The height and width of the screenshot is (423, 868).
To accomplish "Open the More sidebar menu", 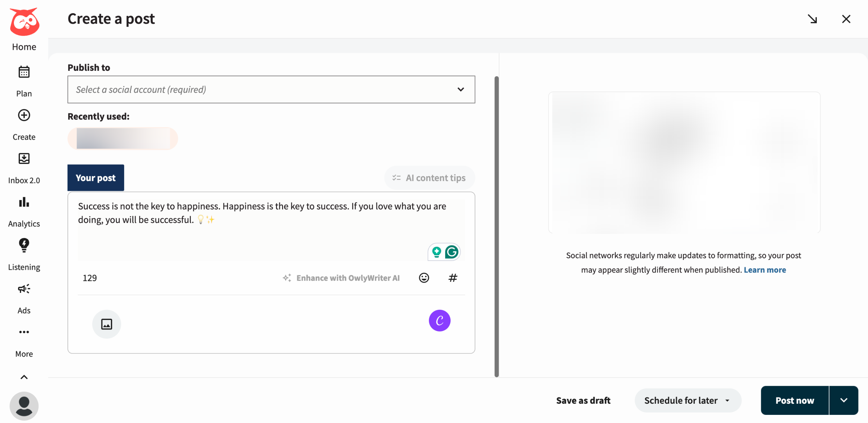I will (24, 332).
